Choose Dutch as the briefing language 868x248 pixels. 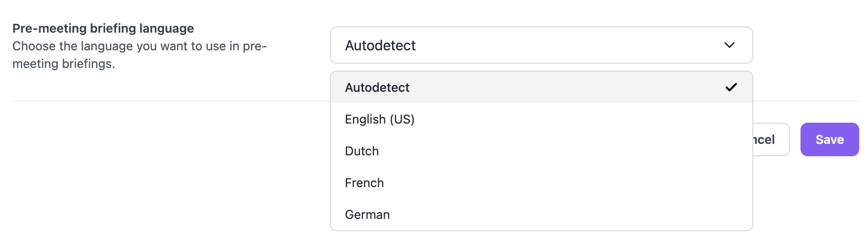(362, 151)
